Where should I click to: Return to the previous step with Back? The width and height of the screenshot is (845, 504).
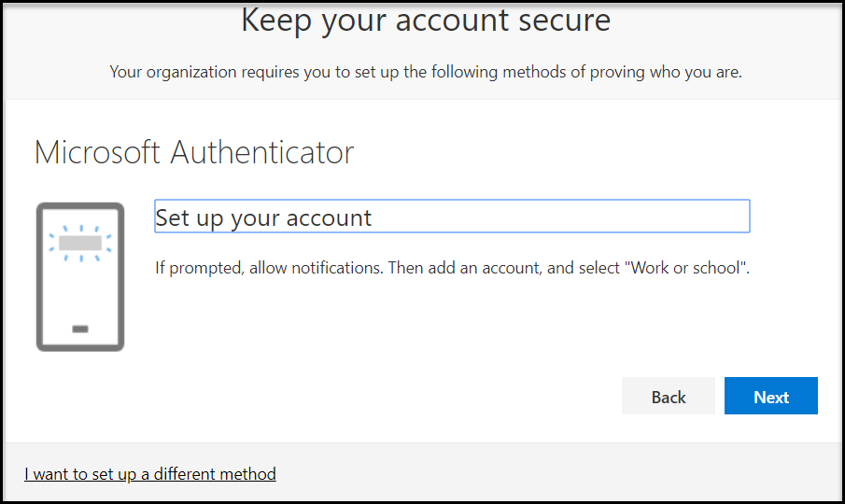click(x=669, y=397)
